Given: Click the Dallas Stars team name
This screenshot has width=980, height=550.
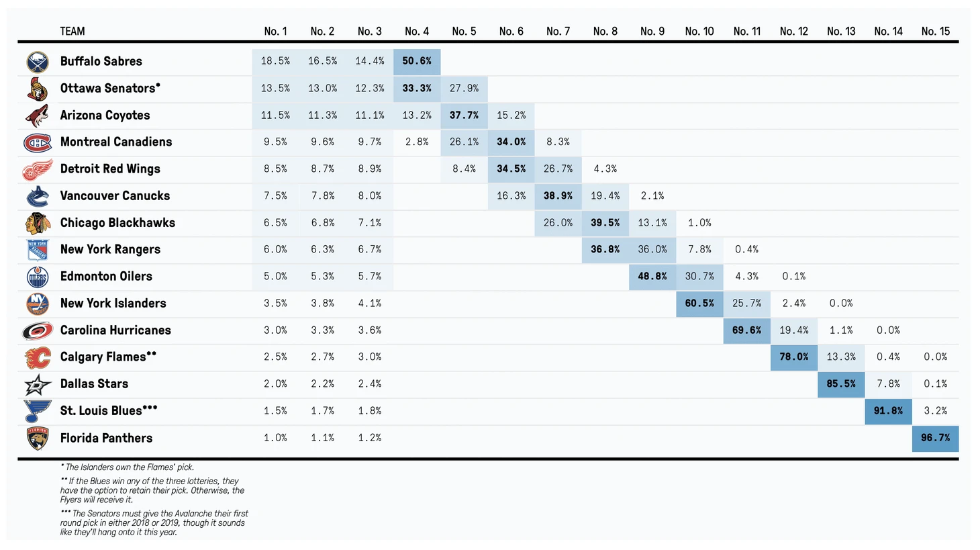Looking at the screenshot, I should (x=94, y=384).
